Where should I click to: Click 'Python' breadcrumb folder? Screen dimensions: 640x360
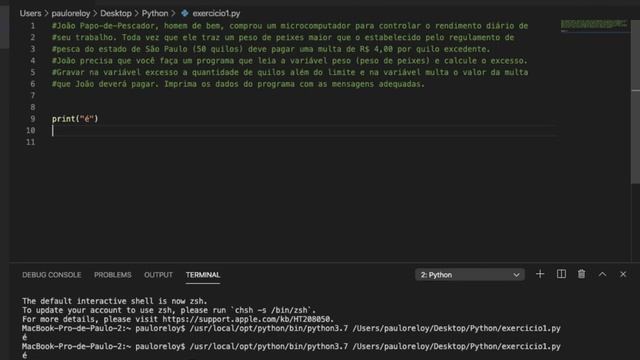click(155, 13)
